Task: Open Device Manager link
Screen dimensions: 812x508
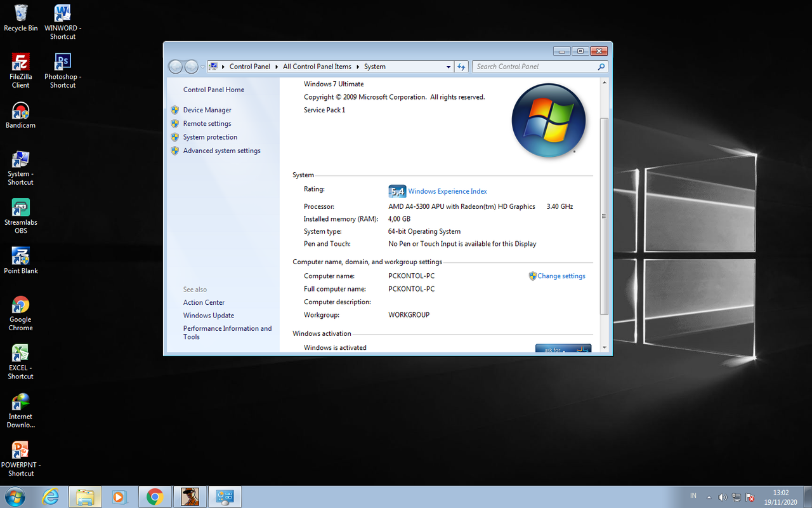Action: point(207,110)
